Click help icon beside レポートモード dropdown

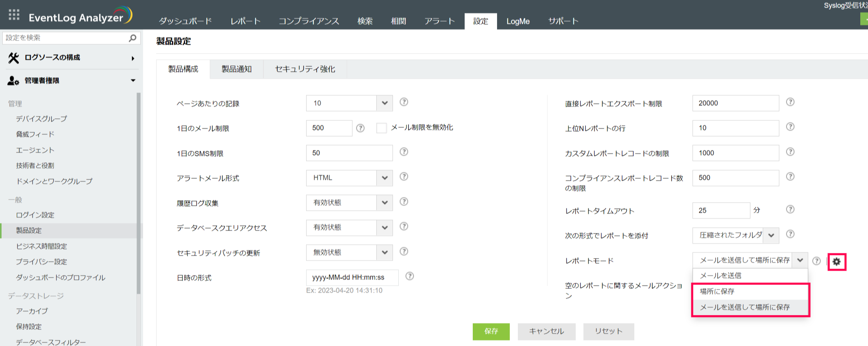pos(816,261)
